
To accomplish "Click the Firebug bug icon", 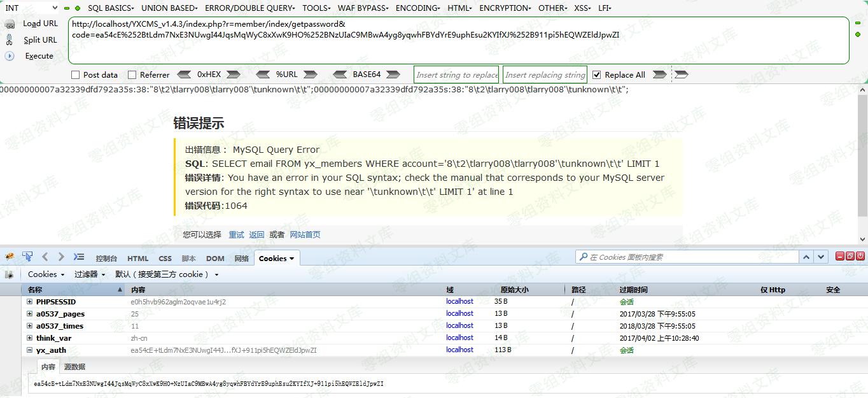I will click(x=10, y=257).
